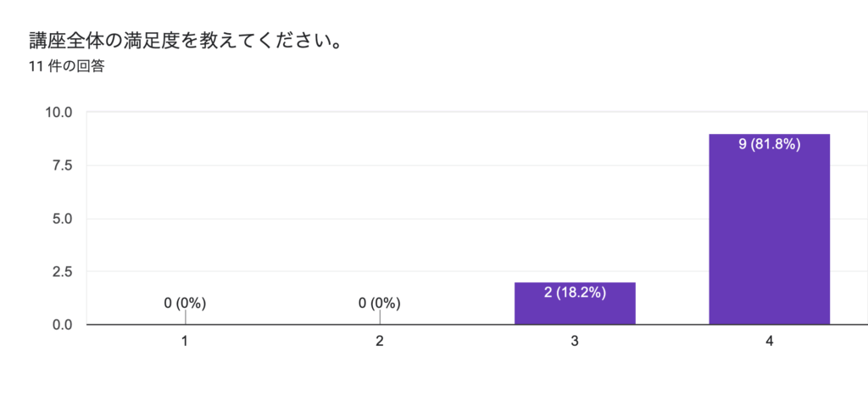Click the zero-bar tick mark above rating 1

pyautogui.click(x=186, y=317)
